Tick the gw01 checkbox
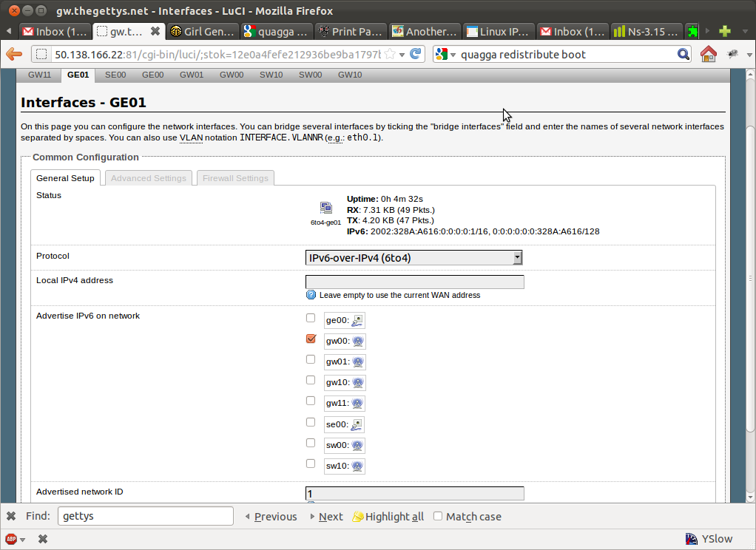Image resolution: width=756 pixels, height=550 pixels. click(311, 359)
